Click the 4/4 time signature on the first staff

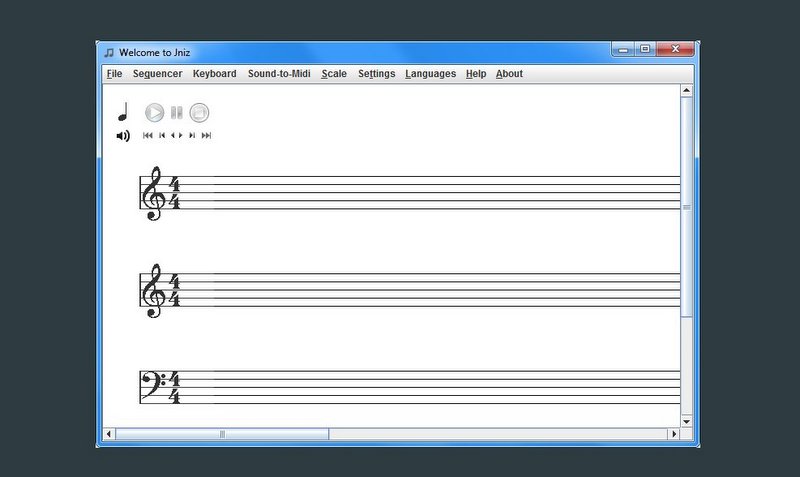pyautogui.click(x=174, y=193)
